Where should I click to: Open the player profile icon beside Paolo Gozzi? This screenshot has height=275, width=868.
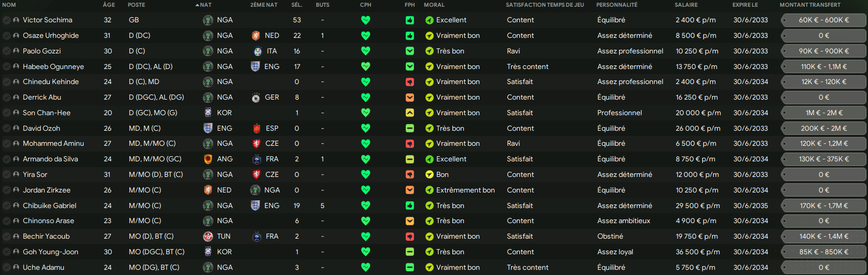(x=16, y=51)
